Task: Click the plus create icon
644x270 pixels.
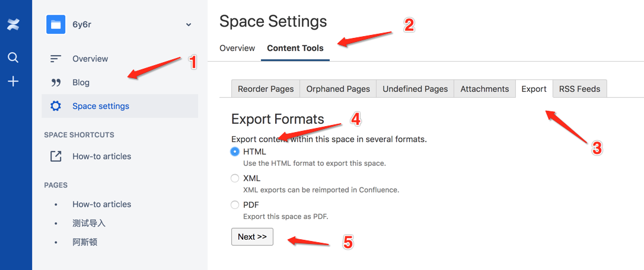Action: click(x=13, y=82)
